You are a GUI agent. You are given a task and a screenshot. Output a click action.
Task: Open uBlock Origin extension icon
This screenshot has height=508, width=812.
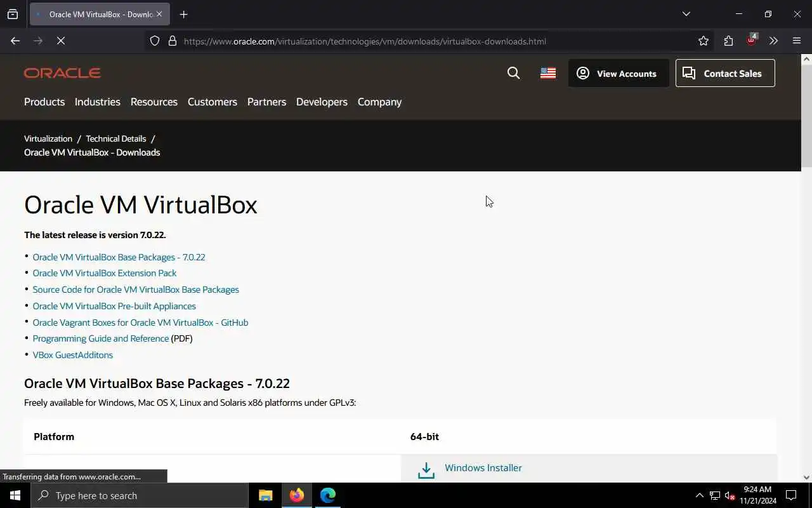pos(751,41)
